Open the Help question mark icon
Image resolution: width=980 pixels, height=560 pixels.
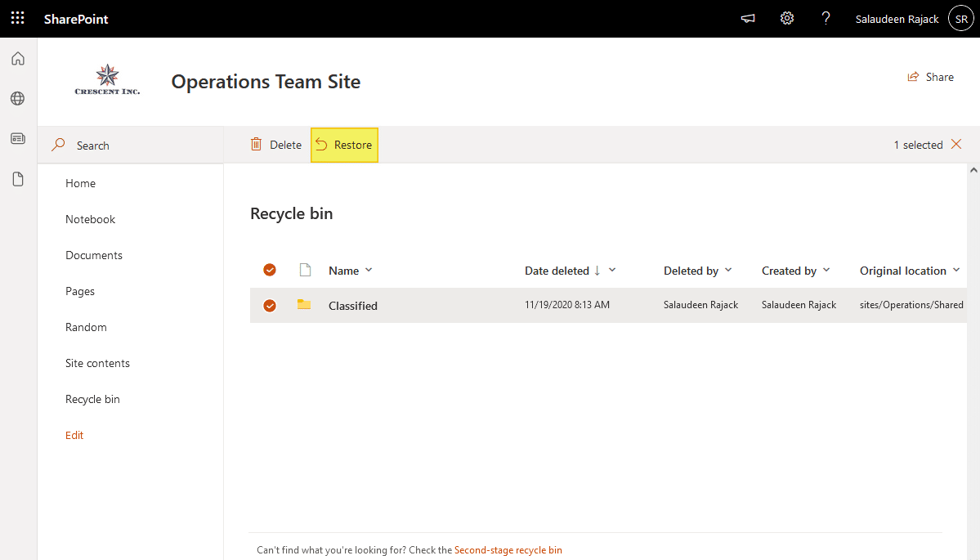[826, 17]
